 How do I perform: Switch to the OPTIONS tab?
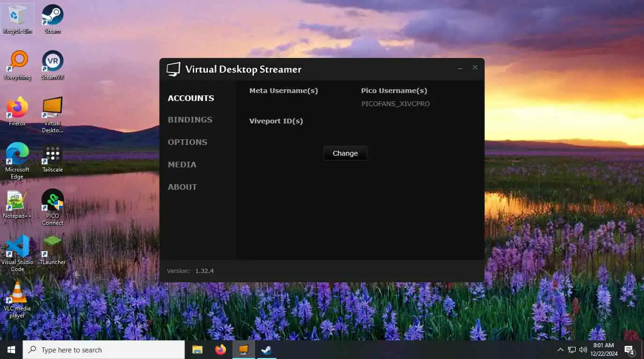point(187,142)
